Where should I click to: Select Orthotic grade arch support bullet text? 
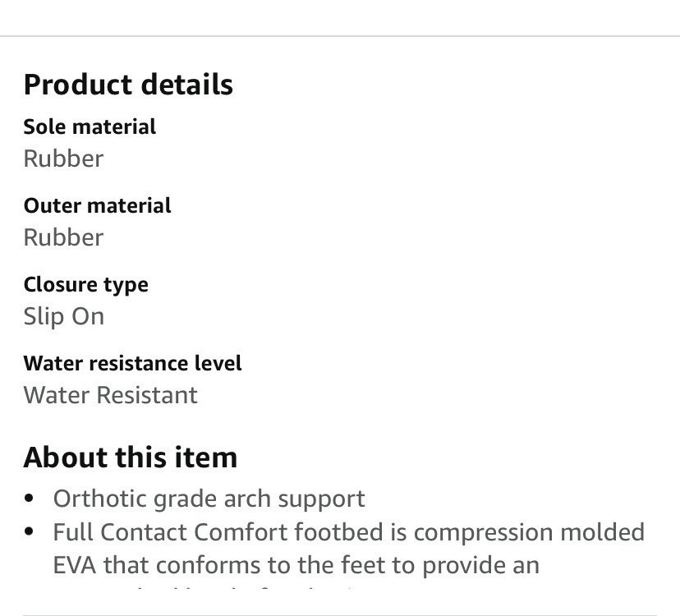click(x=209, y=499)
